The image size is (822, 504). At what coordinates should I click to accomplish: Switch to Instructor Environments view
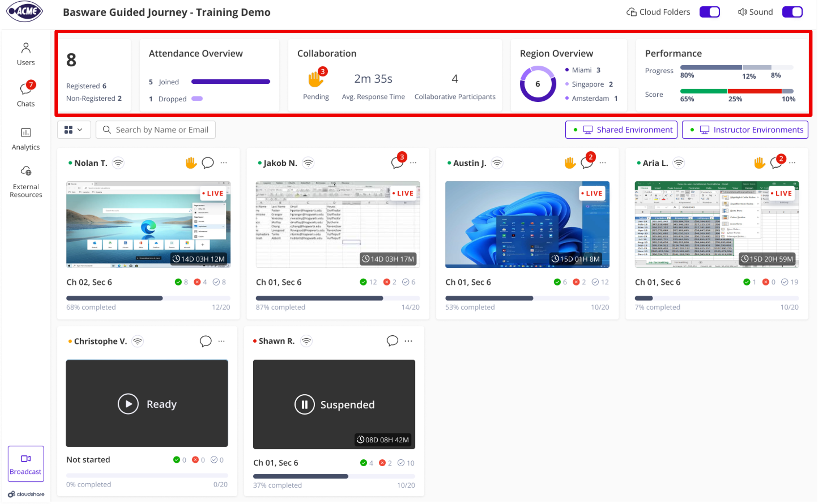point(745,129)
